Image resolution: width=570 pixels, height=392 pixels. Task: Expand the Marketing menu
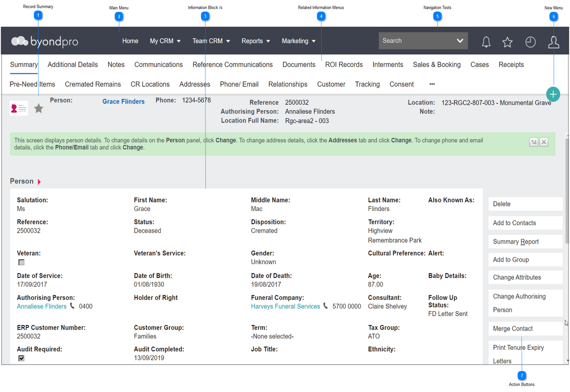[x=299, y=41]
